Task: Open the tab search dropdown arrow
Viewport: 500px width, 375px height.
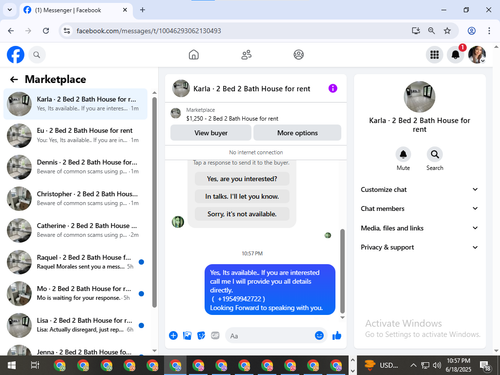Action: pos(10,10)
